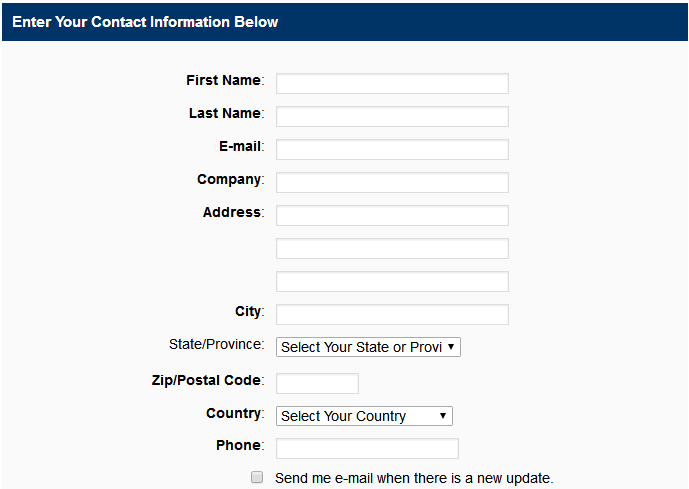
Task: Click the Phone number input field
Action: pyautogui.click(x=367, y=448)
